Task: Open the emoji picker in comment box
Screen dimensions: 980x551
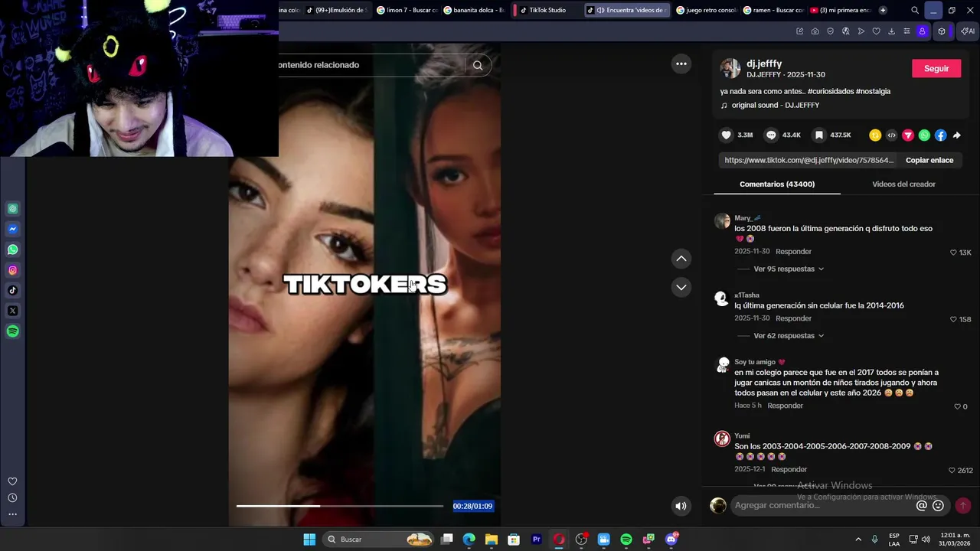Action: (938, 505)
